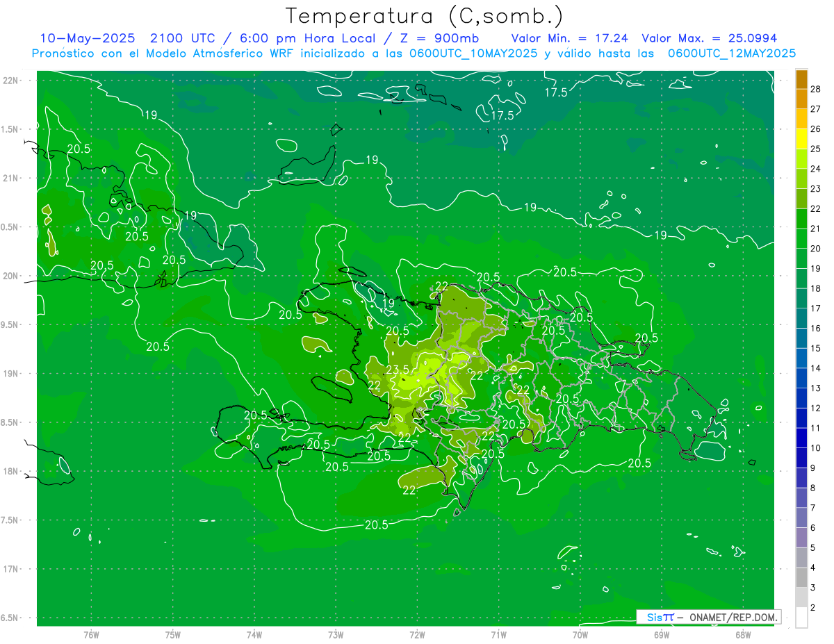Click the "74W" longitude axis label
The height and width of the screenshot is (644, 834).
click(254, 634)
